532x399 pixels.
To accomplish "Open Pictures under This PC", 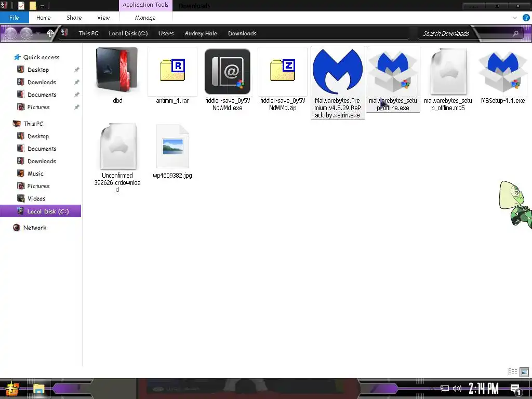I will point(38,186).
